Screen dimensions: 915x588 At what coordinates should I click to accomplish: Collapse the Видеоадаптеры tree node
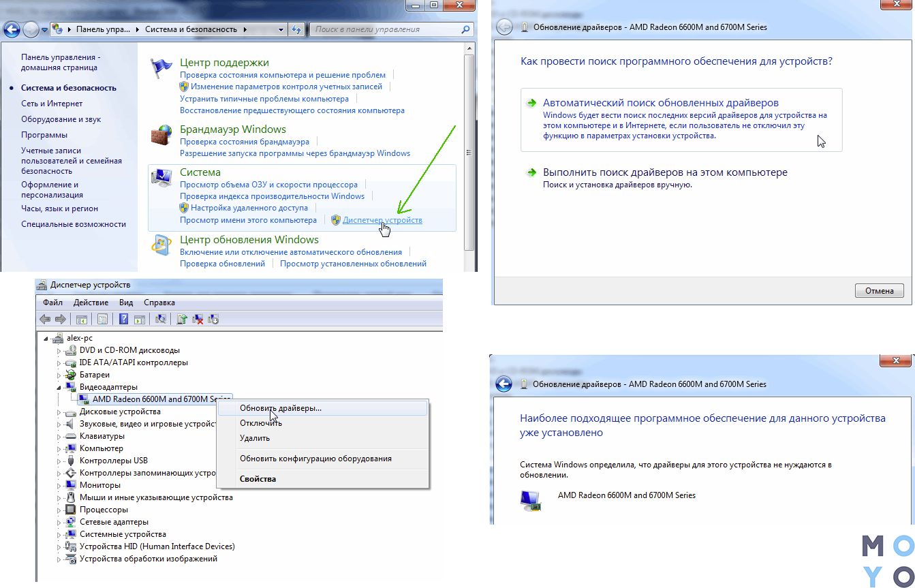coord(59,387)
